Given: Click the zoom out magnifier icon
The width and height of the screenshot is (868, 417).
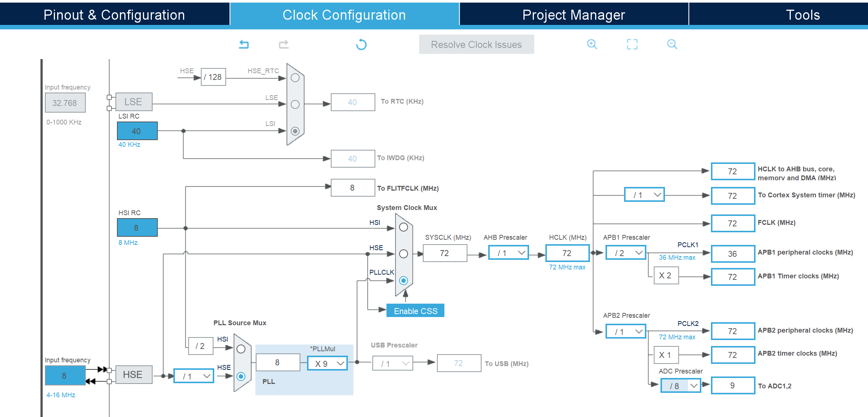Looking at the screenshot, I should pos(672,44).
